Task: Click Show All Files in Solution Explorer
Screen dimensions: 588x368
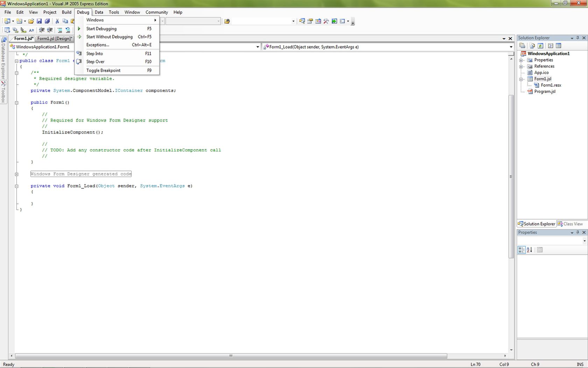Action: coord(532,46)
